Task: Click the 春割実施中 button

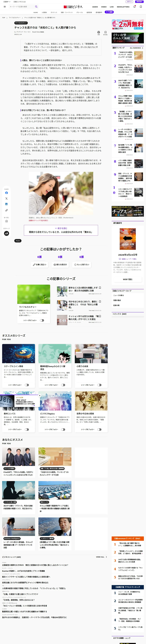Action: [139, 2]
